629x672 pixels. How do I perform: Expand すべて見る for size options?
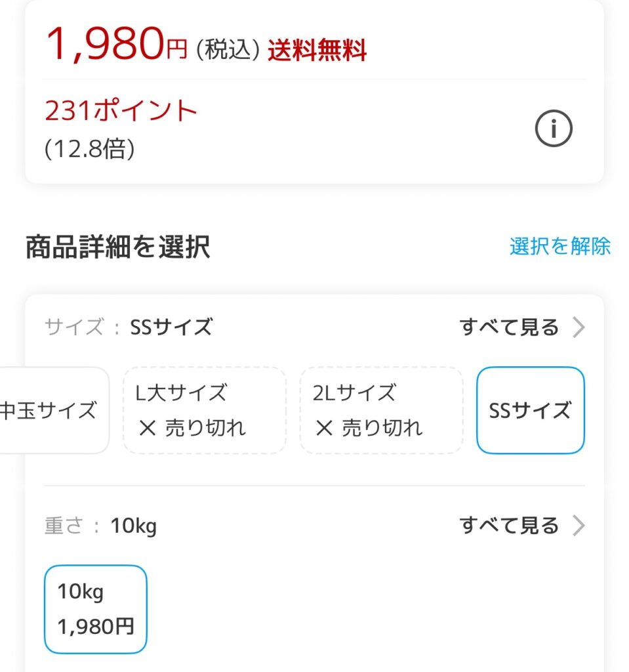point(509,327)
